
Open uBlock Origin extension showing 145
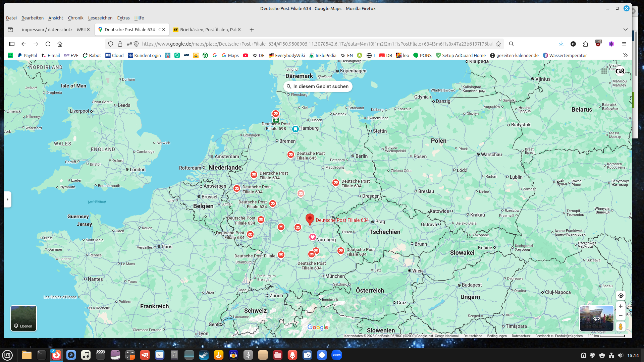tap(598, 44)
